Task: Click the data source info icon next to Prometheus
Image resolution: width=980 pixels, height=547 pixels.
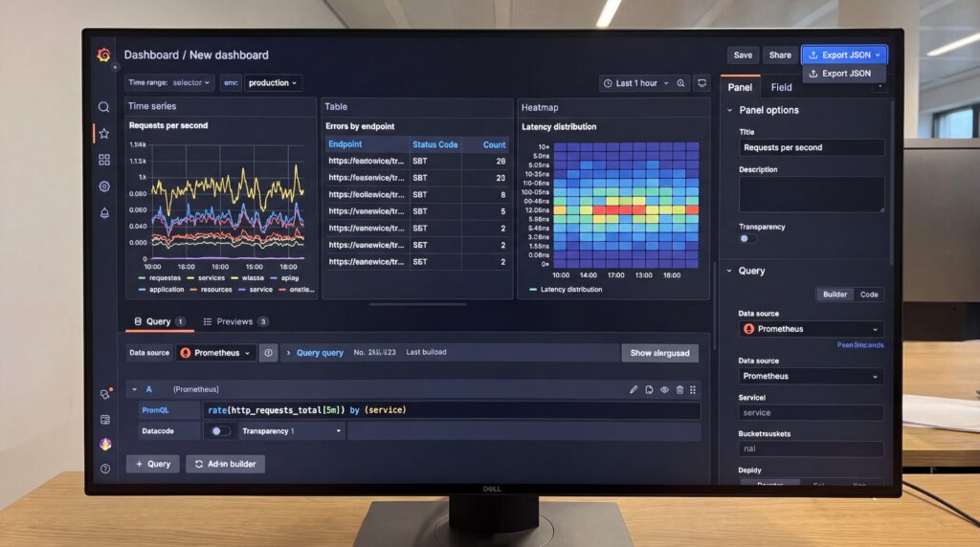Action: (268, 353)
